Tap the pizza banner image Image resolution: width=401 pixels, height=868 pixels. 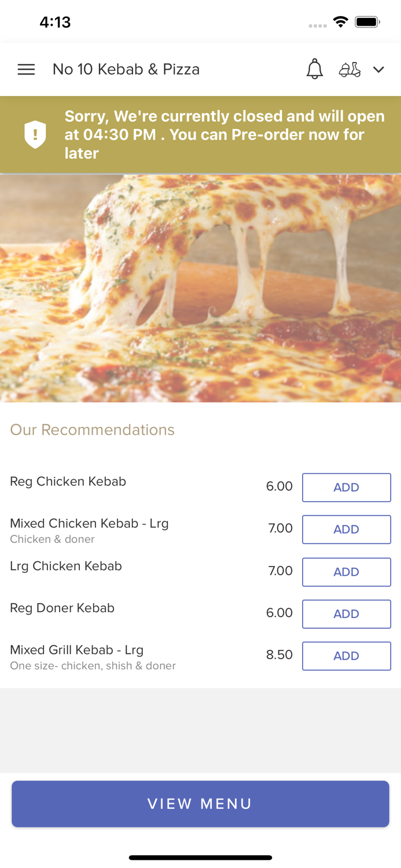tap(200, 286)
